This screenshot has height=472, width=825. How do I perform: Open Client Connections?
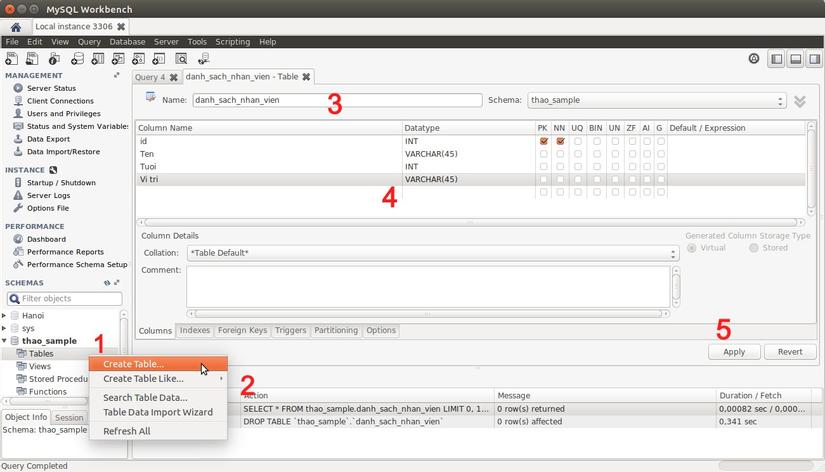pyautogui.click(x=60, y=101)
